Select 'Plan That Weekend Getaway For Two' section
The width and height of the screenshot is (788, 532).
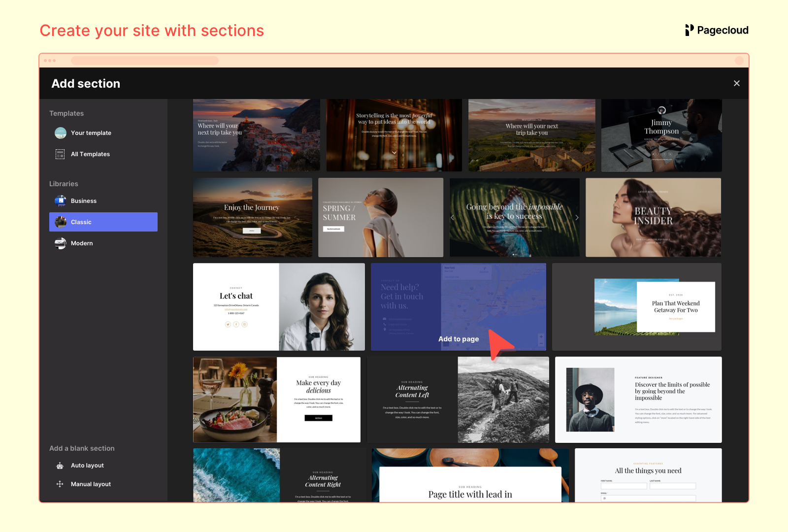[637, 307]
